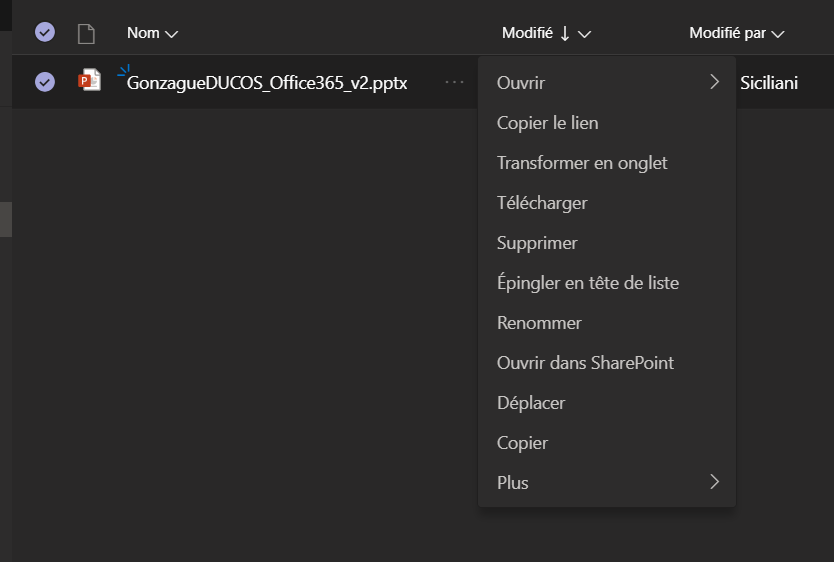Select Supprimer to delete the file
This screenshot has width=834, height=562.
(x=537, y=243)
